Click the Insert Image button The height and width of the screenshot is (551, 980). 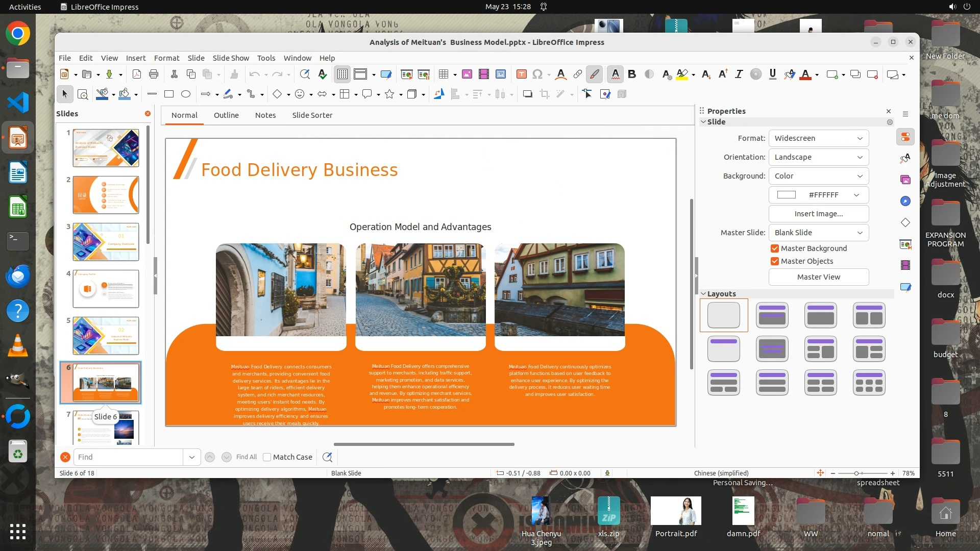coord(818,214)
